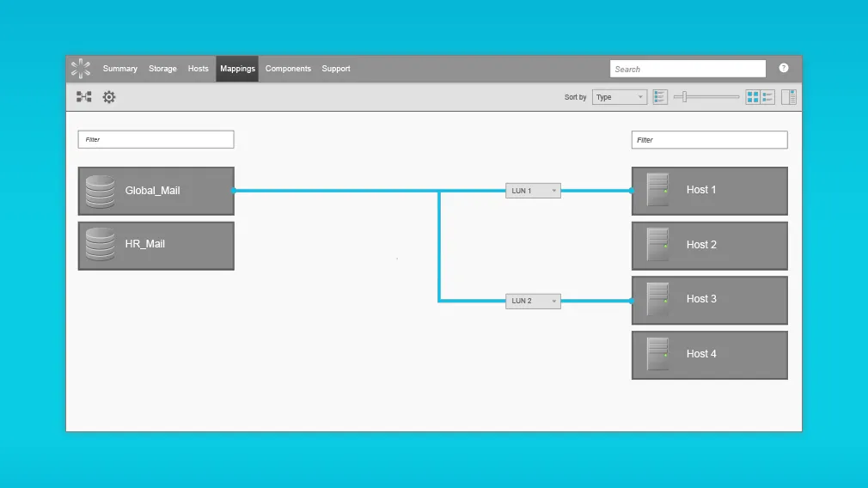
Task: Select the Mappings tab
Action: click(x=237, y=69)
